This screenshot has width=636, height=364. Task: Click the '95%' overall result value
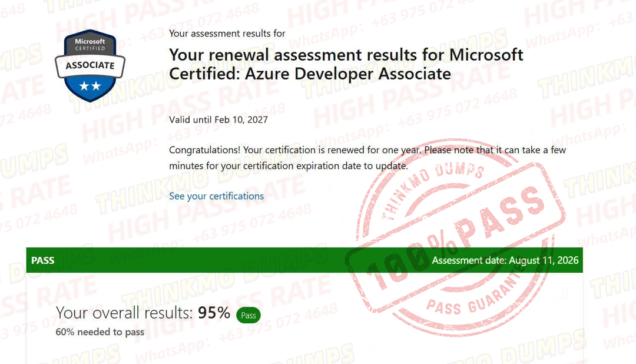click(214, 313)
